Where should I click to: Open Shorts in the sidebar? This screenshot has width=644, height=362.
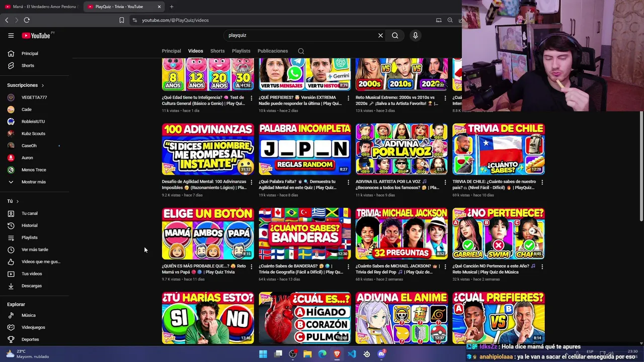(35, 65)
